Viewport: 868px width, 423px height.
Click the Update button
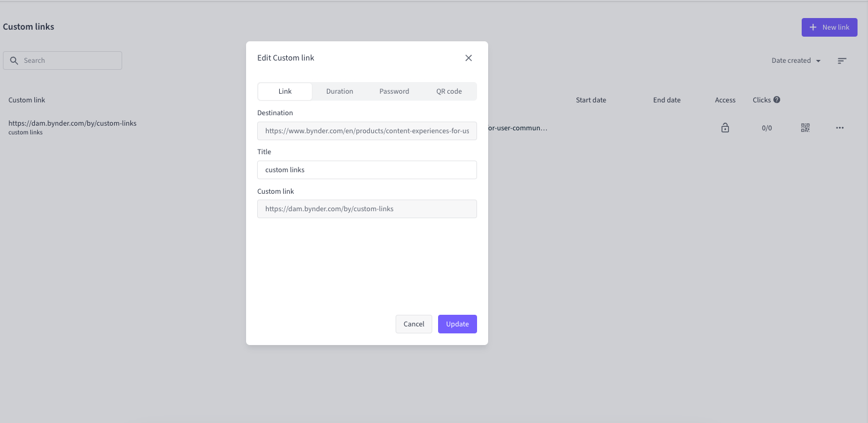[x=457, y=324]
